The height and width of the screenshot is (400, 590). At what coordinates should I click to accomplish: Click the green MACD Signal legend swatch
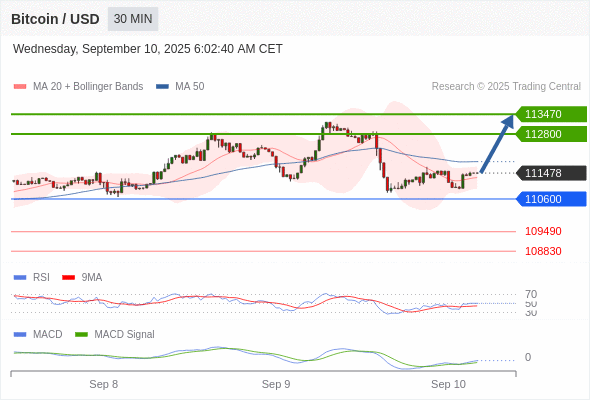pos(81,335)
